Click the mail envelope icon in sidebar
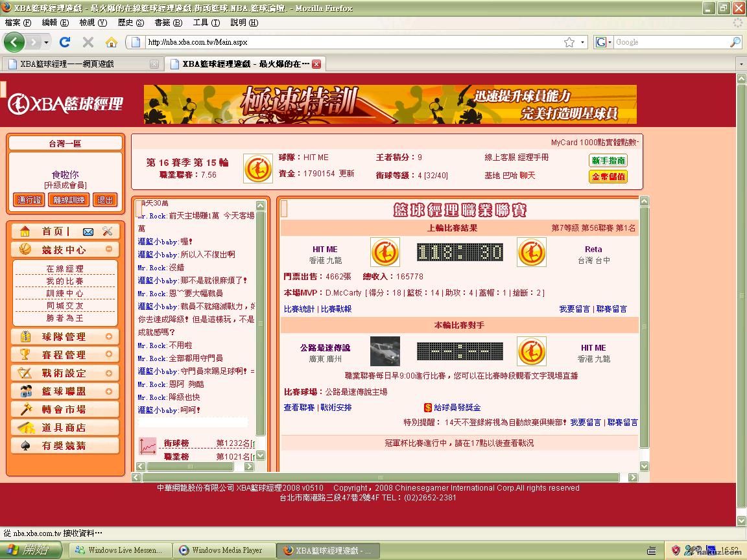This screenshot has height=560, width=747. [88, 231]
